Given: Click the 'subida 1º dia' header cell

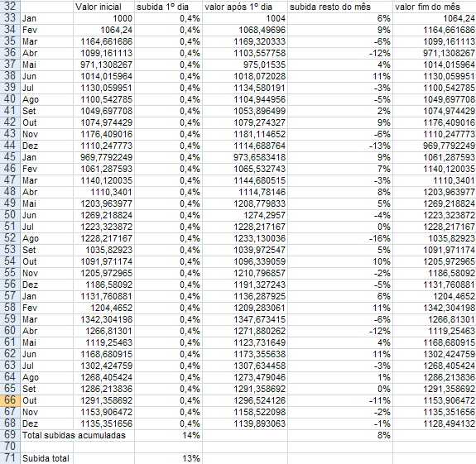Looking at the screenshot, I should 168,7.
